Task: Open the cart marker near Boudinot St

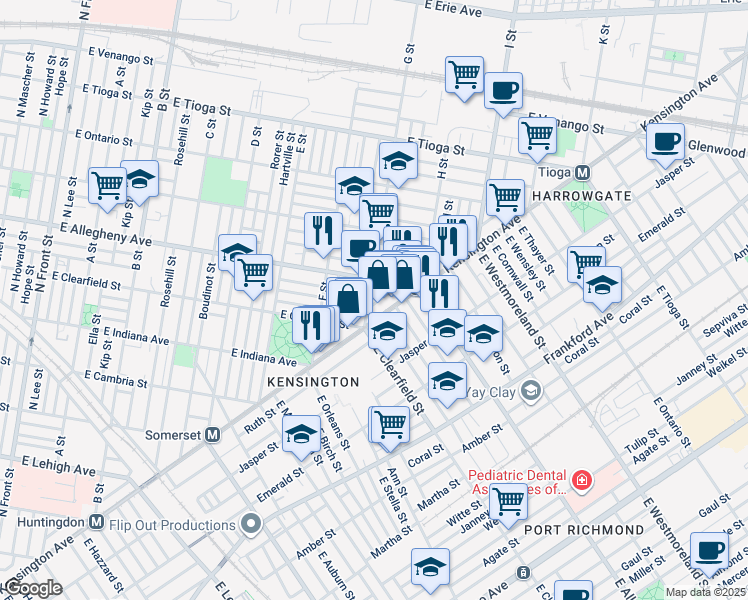Action: point(253,273)
